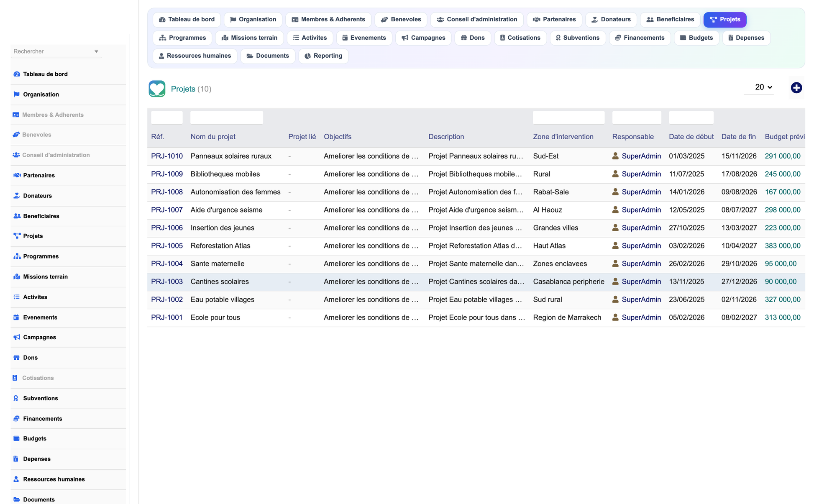
Task: Click the Donateurs icon in sidebar
Action: (17, 196)
